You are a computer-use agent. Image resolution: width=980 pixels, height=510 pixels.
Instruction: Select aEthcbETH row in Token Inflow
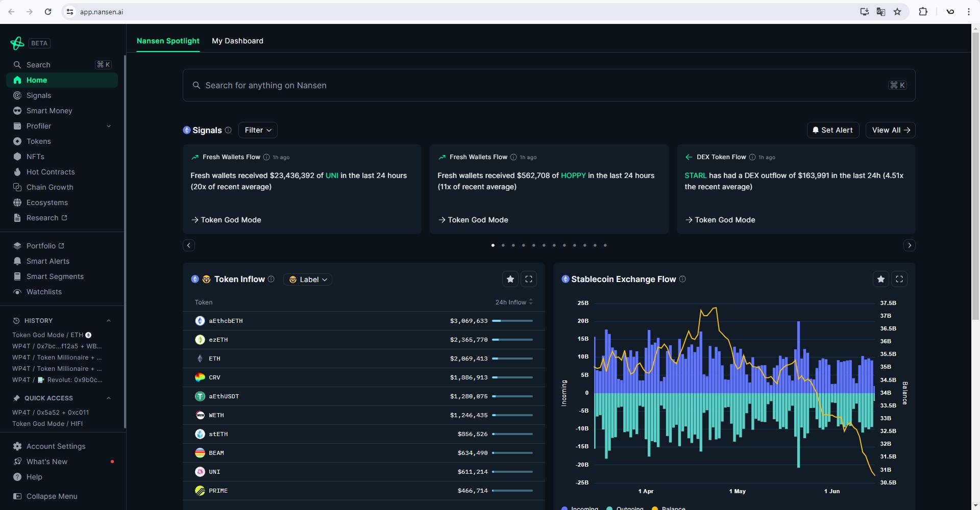coord(364,321)
